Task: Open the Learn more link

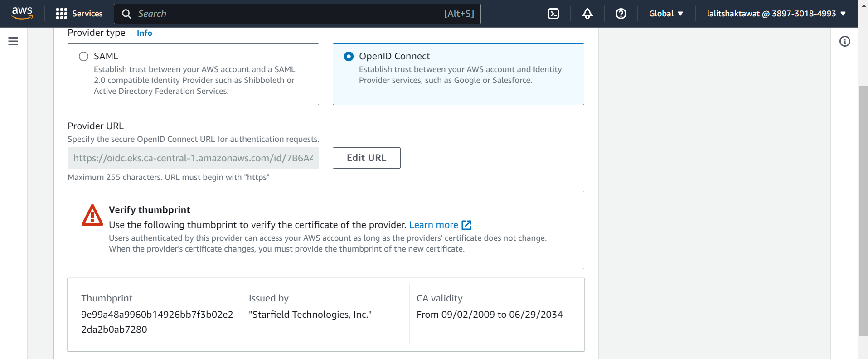Action: (x=433, y=225)
